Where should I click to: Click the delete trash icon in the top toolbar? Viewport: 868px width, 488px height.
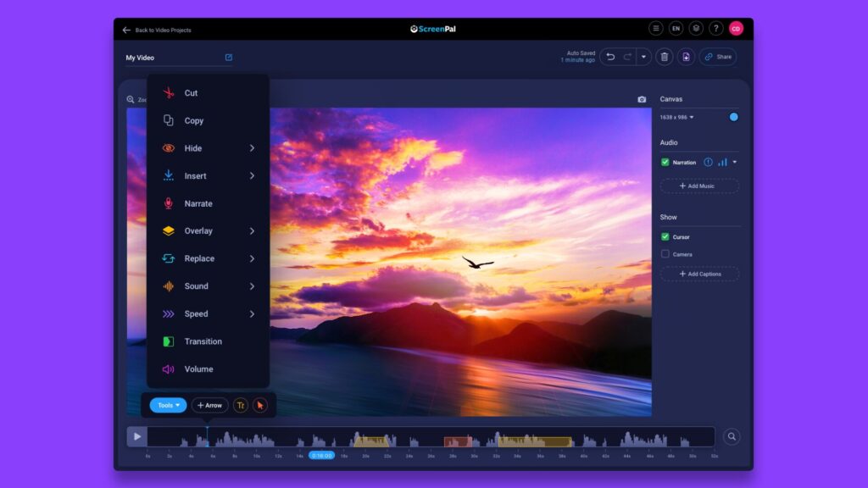[x=666, y=57]
